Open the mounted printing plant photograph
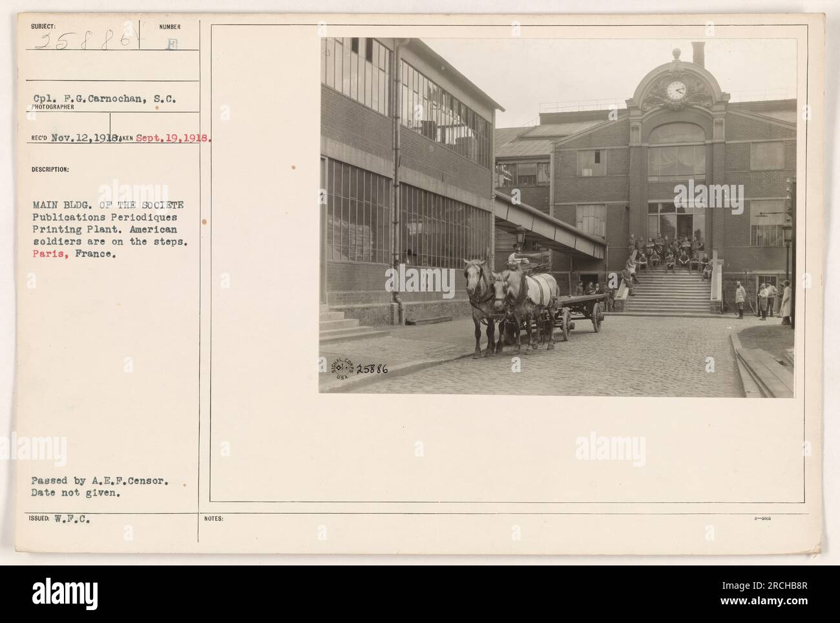The image size is (840, 623). pos(557,216)
